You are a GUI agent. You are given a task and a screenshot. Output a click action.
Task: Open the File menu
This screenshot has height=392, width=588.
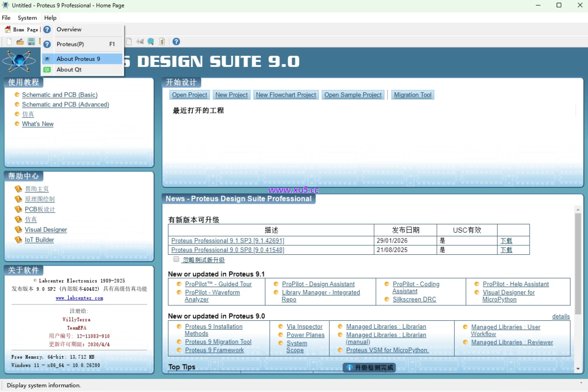[x=6, y=18]
